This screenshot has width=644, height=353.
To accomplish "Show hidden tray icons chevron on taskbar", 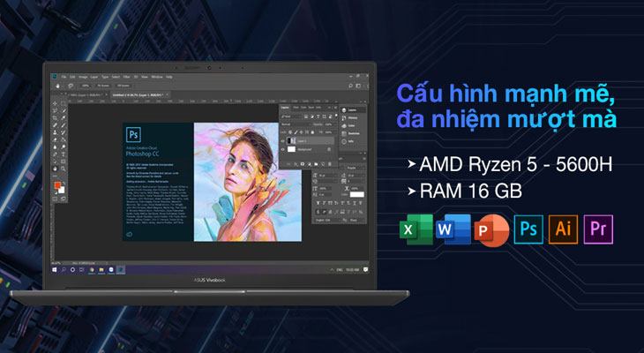I will point(333,269).
